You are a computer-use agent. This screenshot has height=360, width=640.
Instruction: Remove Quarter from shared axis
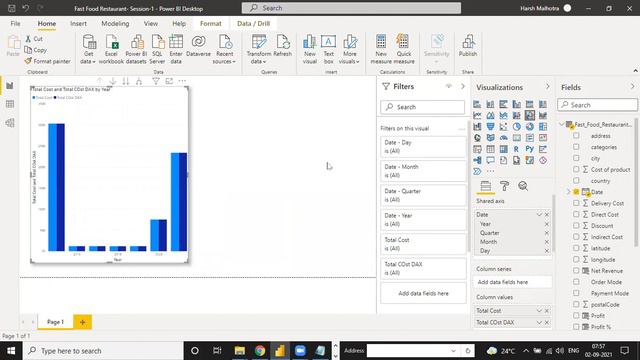tap(547, 233)
